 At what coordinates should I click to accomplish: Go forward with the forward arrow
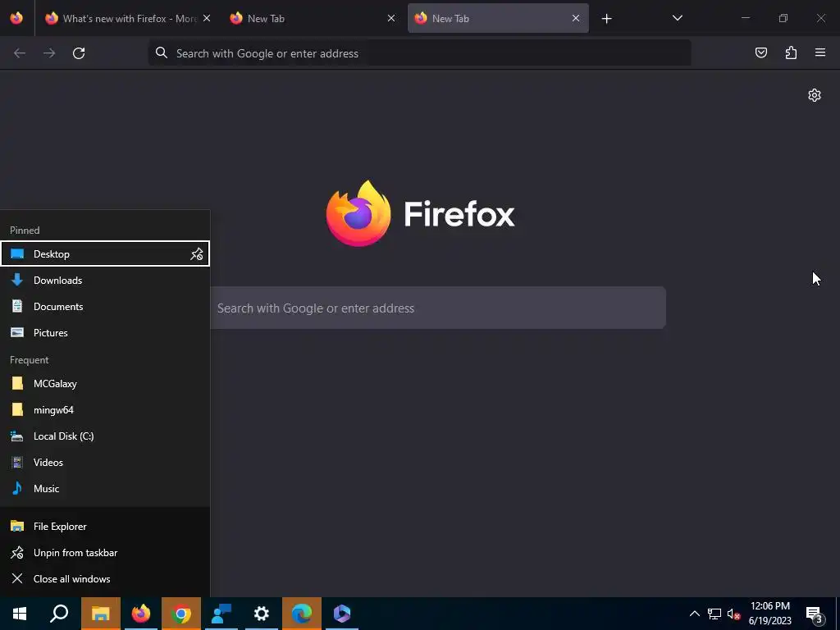click(x=49, y=53)
